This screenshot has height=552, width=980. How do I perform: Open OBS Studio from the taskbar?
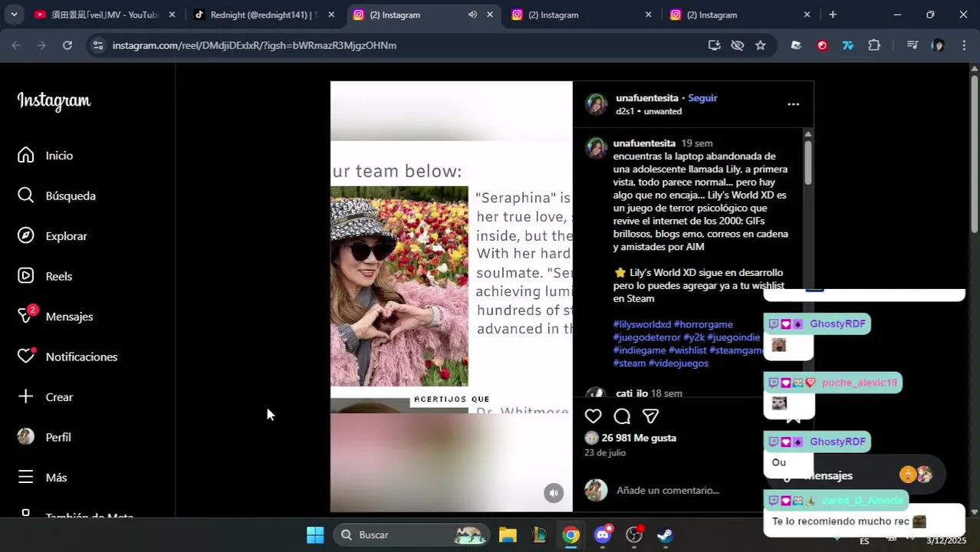pos(634,534)
